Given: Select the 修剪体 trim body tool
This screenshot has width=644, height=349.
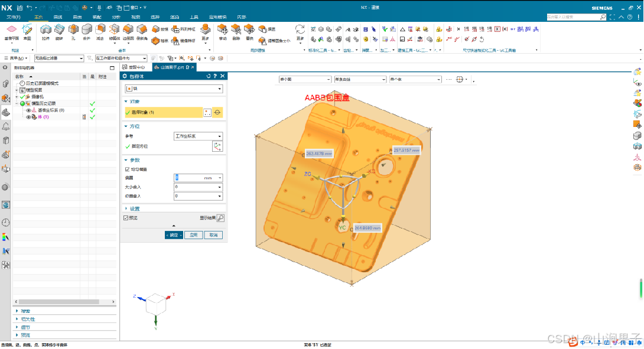Looking at the screenshot, I should coord(114,33).
